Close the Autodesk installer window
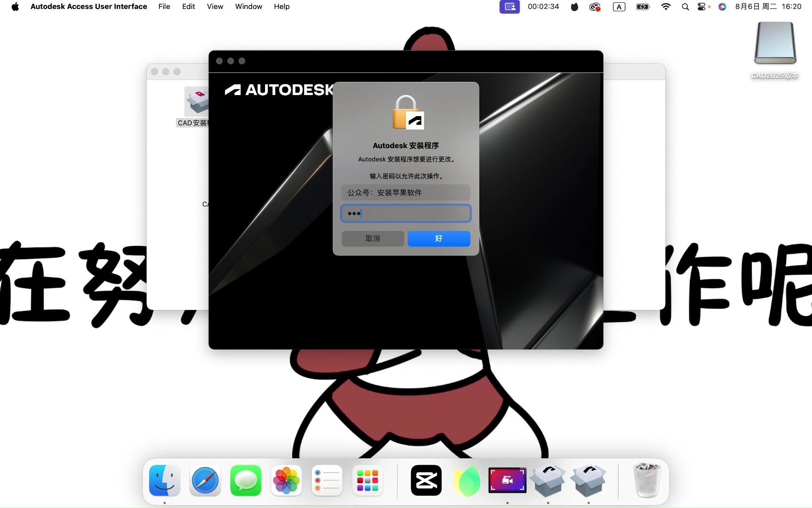Screen dimensions: 812x508 point(219,61)
